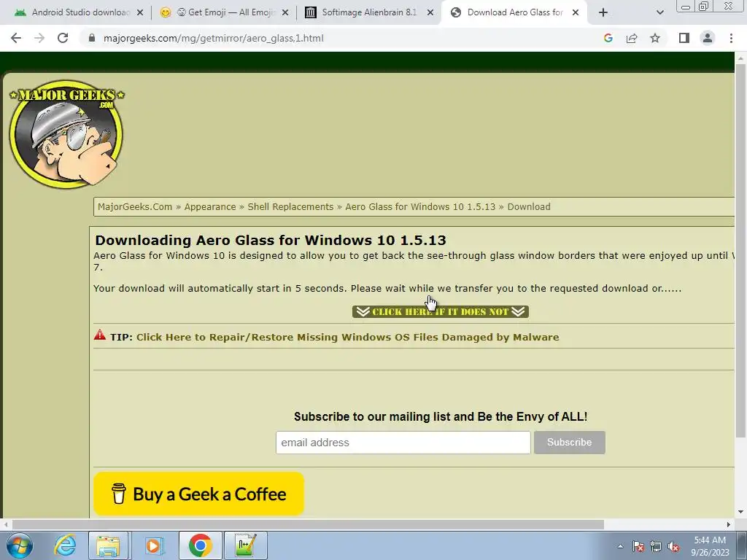Click the vertical scrollbar thumb
747x560 pixels.
tap(740, 250)
